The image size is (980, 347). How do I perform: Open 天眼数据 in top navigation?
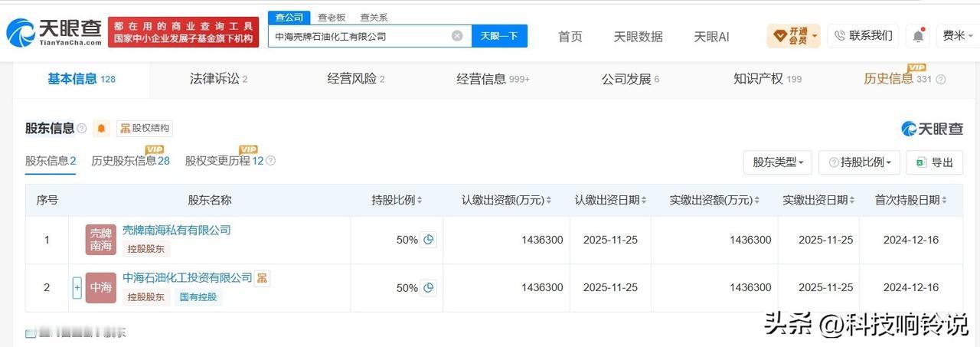(638, 36)
